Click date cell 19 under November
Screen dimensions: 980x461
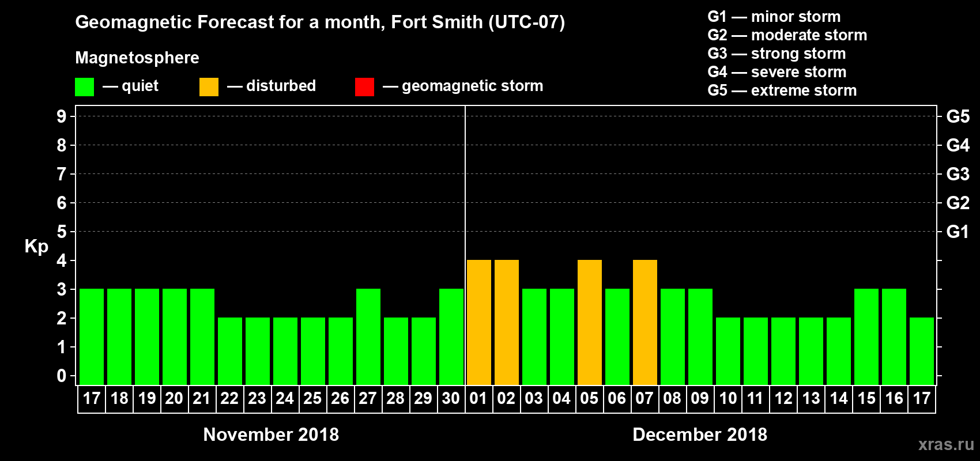[x=147, y=399]
